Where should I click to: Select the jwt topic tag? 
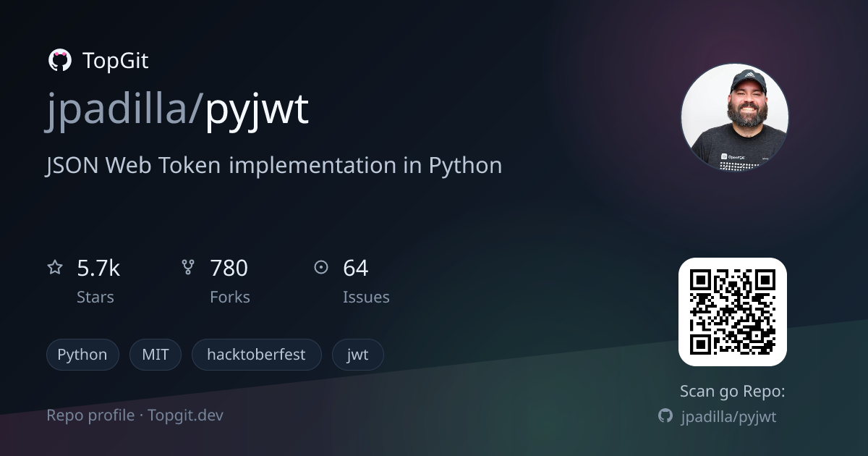coord(358,355)
